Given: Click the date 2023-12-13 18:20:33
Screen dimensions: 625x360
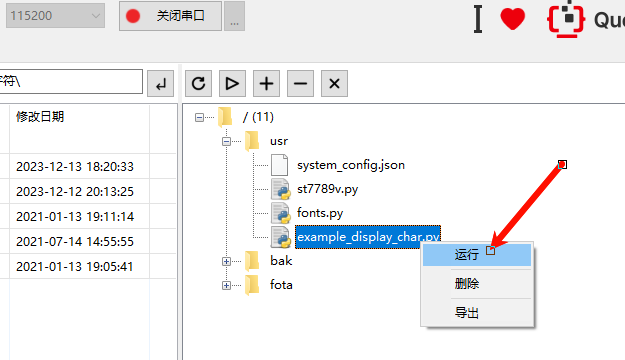Looking at the screenshot, I should 75,166.
